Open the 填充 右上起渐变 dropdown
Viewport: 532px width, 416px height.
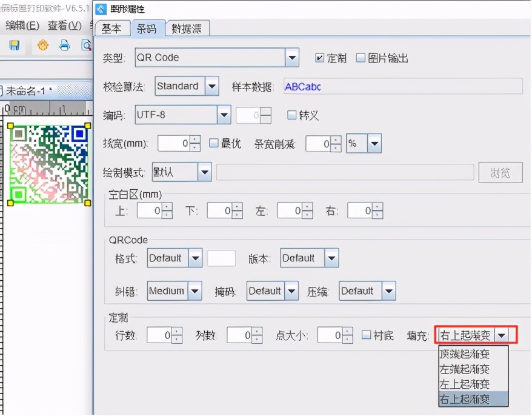(x=502, y=335)
